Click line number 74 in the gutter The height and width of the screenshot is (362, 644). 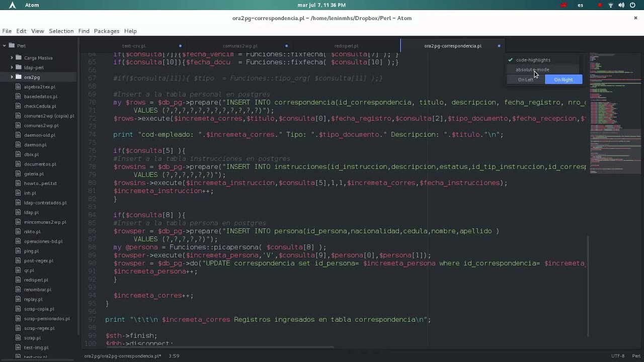click(x=92, y=135)
